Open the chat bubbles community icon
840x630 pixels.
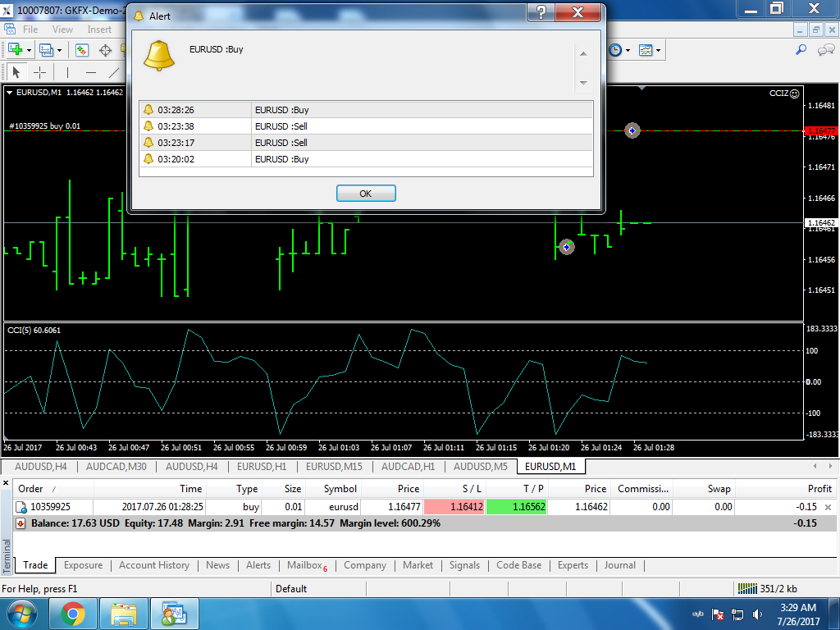(x=825, y=50)
